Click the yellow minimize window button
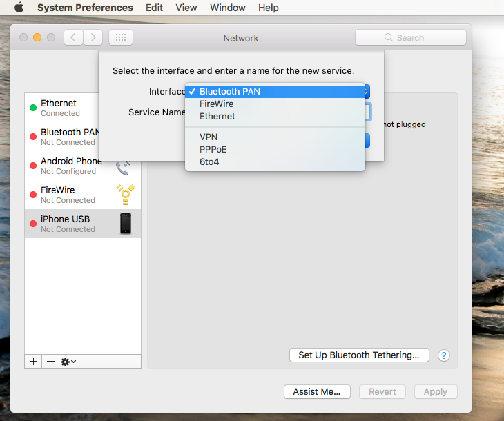 coord(37,37)
